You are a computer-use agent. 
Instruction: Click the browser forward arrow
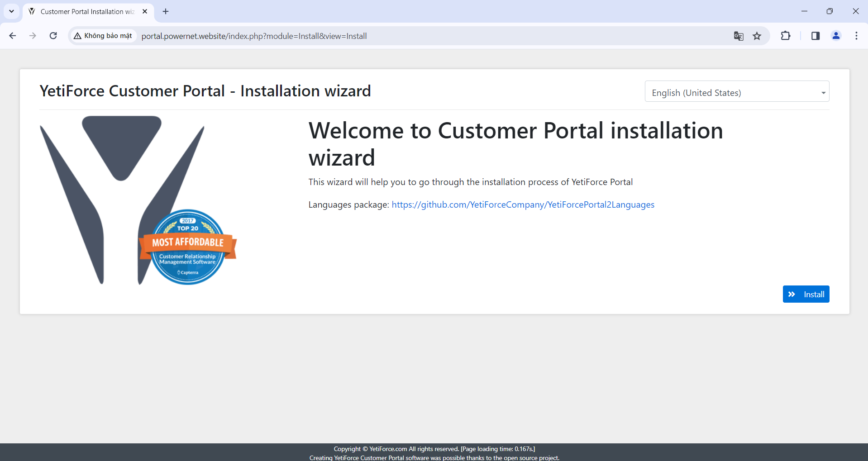pyautogui.click(x=33, y=36)
